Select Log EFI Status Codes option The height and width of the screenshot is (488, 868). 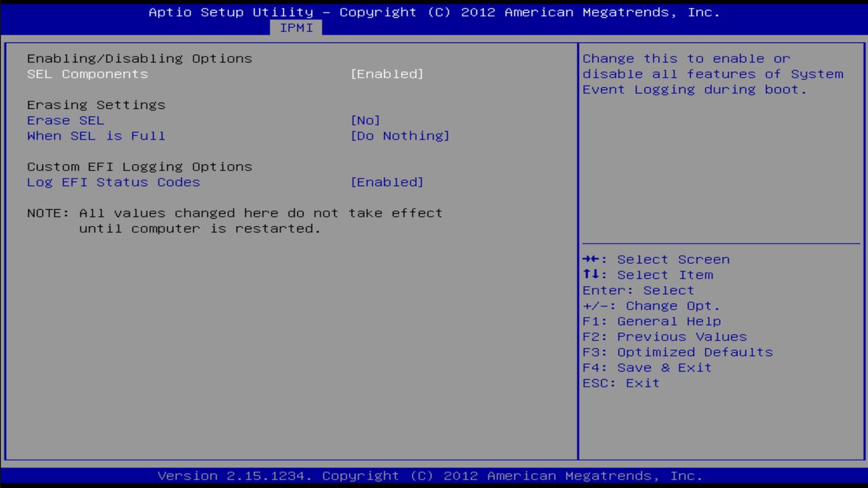pos(114,182)
